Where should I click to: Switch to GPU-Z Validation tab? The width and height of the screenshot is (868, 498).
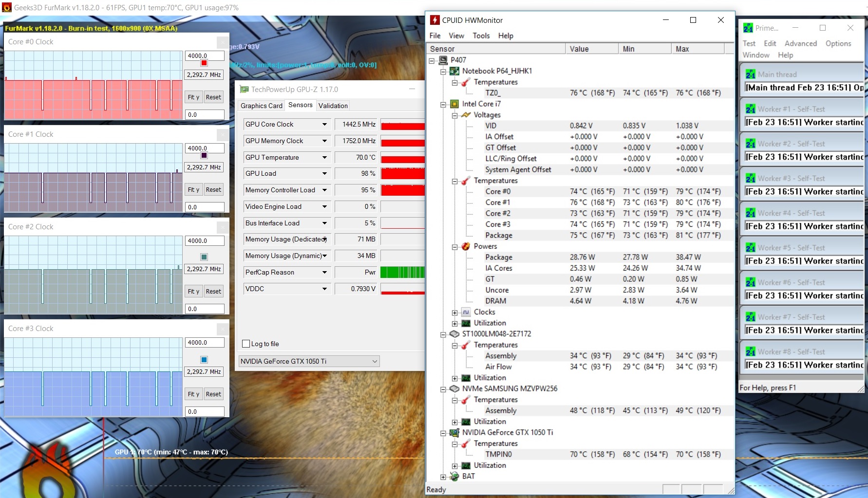(333, 106)
